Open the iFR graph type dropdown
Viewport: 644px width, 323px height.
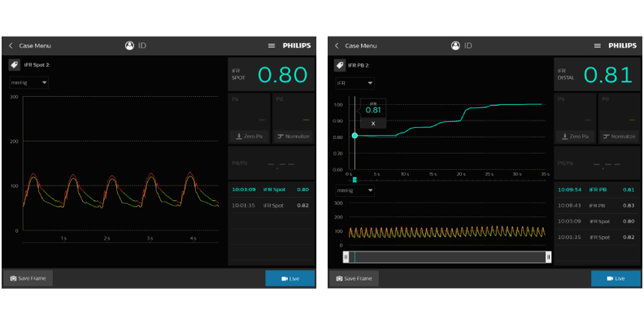click(355, 83)
